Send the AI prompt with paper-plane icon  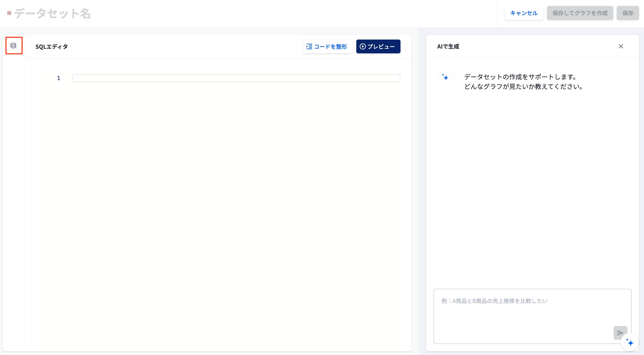click(620, 332)
